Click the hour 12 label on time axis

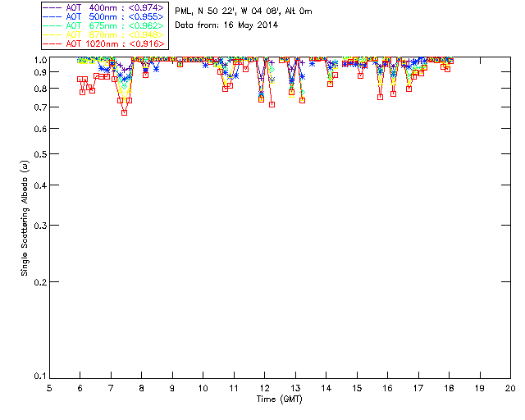(x=264, y=388)
